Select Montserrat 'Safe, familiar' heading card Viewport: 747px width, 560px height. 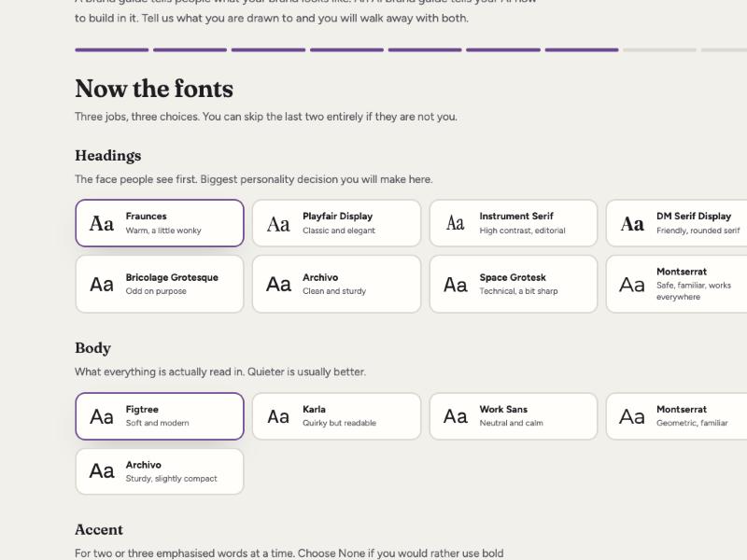click(x=676, y=284)
